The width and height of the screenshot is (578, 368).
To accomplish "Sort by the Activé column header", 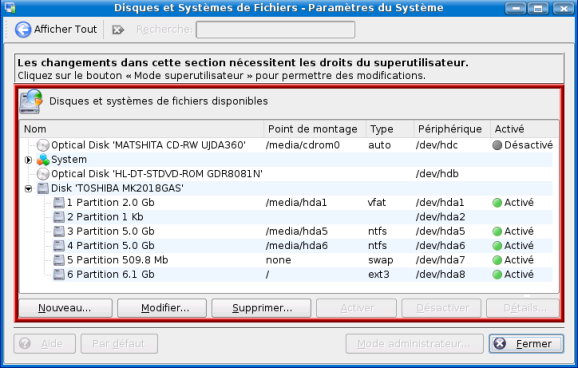I will [524, 129].
